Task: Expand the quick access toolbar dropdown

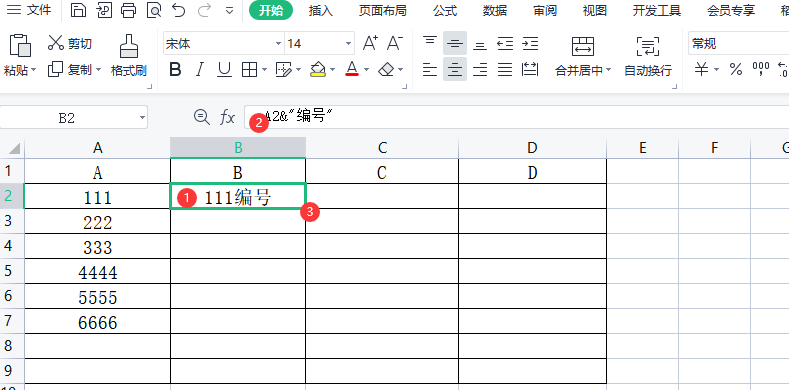Action: 229,11
